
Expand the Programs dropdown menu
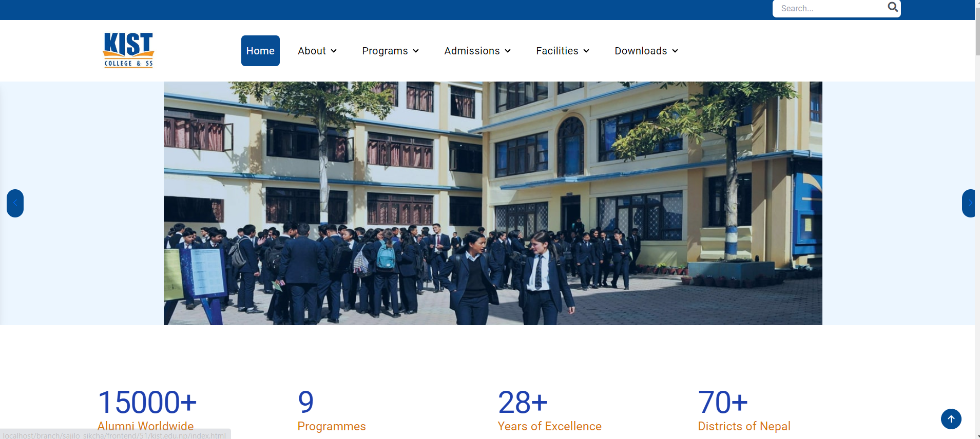coord(390,51)
